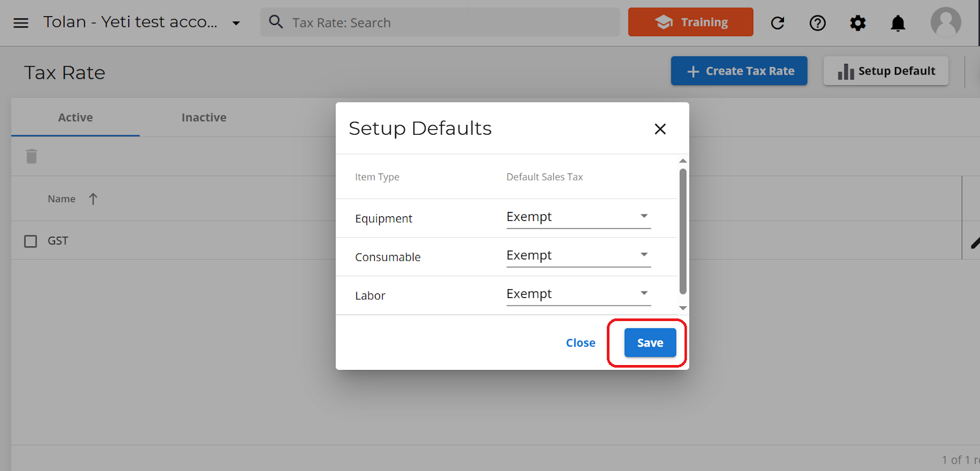
Task: Click the Item Type column header
Action: coord(377,177)
